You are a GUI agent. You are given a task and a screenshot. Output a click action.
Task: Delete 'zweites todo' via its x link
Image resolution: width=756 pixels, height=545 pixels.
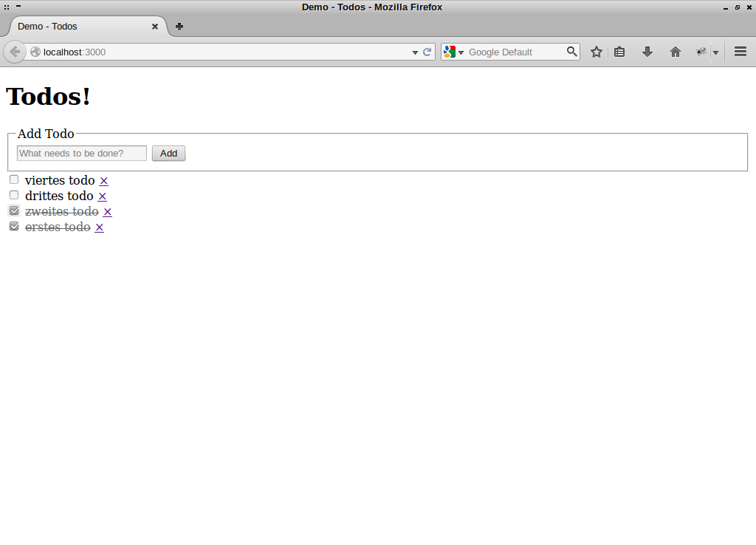tap(108, 212)
